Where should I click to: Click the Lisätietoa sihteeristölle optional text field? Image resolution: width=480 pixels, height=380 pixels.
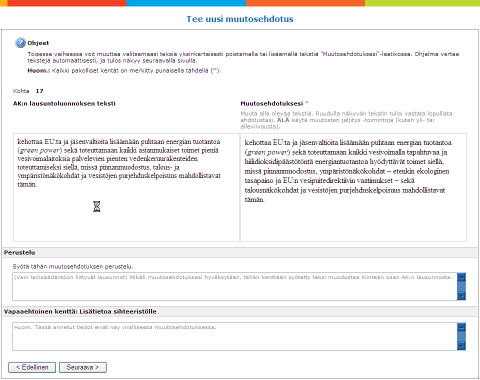(235, 336)
